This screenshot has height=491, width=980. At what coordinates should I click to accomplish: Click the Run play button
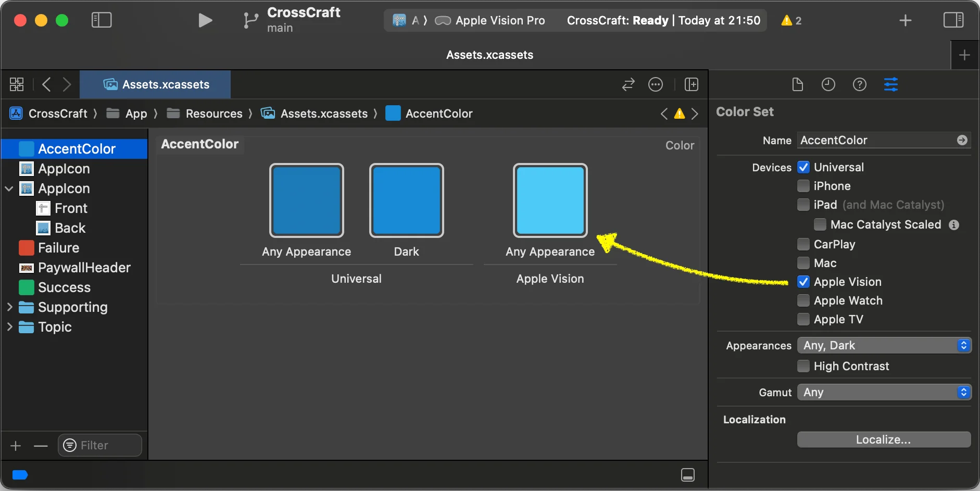(205, 20)
